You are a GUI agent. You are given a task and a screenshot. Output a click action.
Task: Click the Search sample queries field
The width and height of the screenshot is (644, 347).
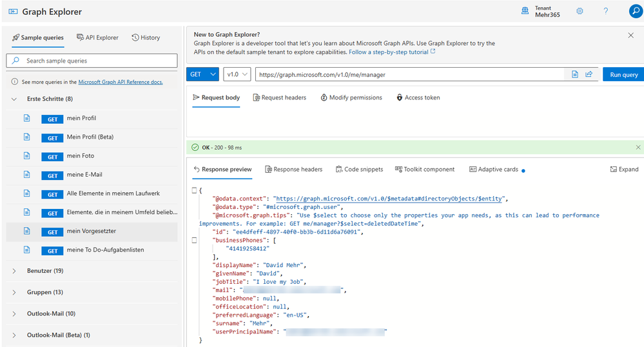point(92,61)
